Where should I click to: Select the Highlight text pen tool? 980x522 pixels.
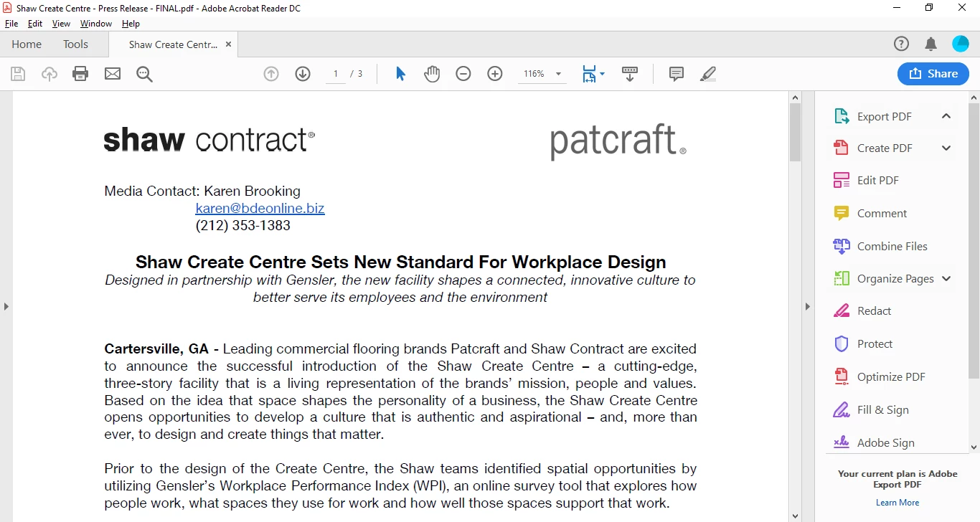pyautogui.click(x=708, y=74)
